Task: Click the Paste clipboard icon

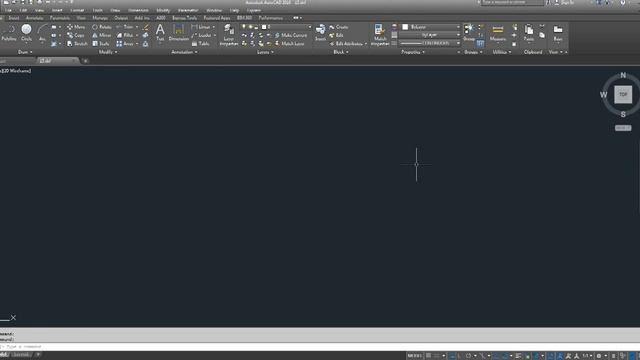Action: pyautogui.click(x=529, y=33)
